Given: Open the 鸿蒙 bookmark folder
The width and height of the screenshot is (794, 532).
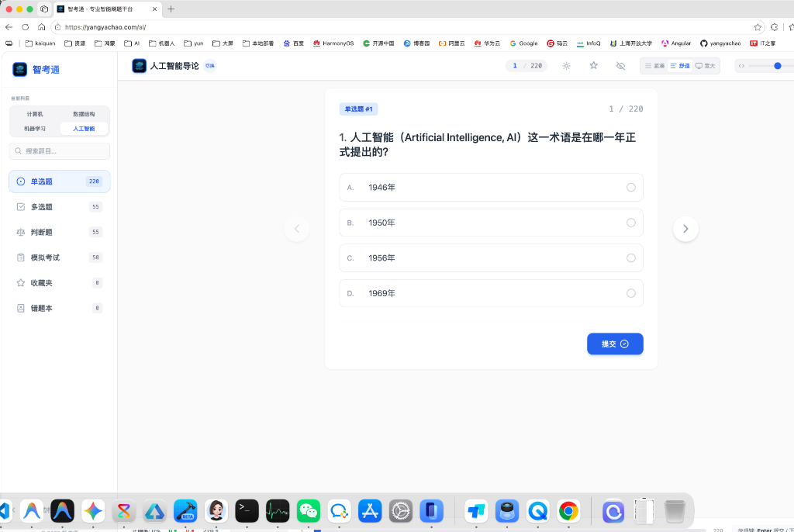Looking at the screenshot, I should 105,43.
